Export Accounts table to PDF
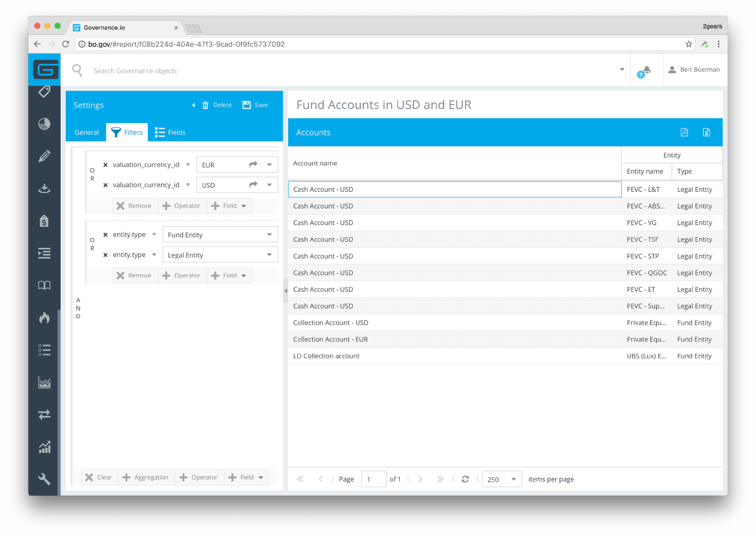The width and height of the screenshot is (756, 536). (x=684, y=132)
